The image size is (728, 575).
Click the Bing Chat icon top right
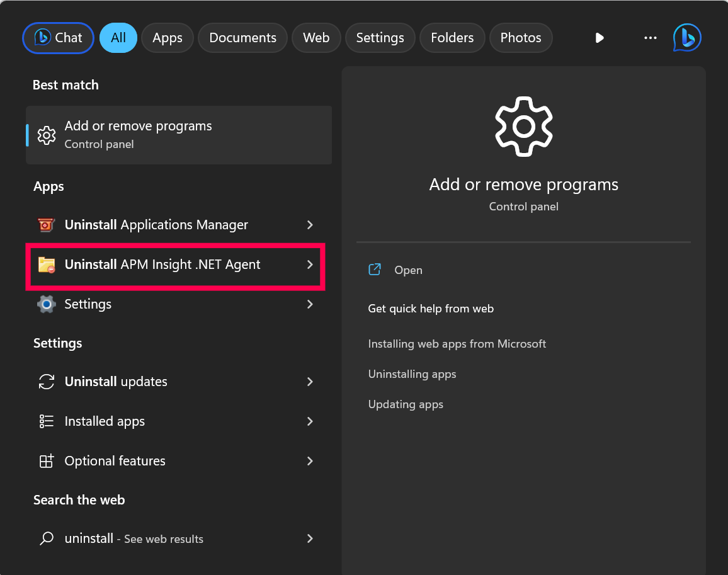(x=687, y=38)
